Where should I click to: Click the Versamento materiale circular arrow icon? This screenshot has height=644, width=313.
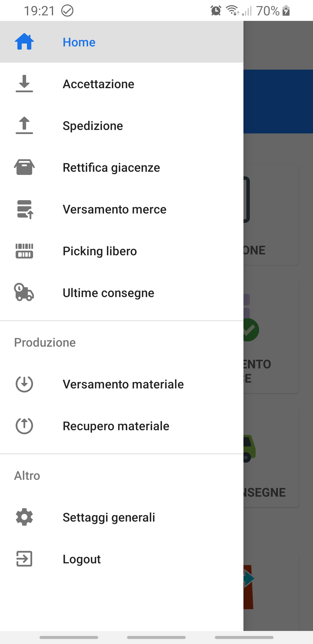[x=24, y=384]
